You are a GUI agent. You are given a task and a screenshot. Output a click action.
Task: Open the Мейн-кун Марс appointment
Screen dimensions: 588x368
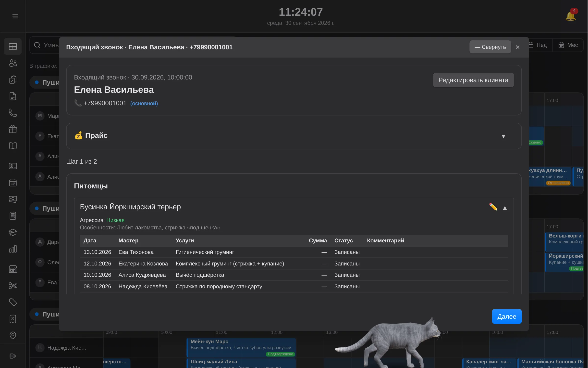coord(241,348)
